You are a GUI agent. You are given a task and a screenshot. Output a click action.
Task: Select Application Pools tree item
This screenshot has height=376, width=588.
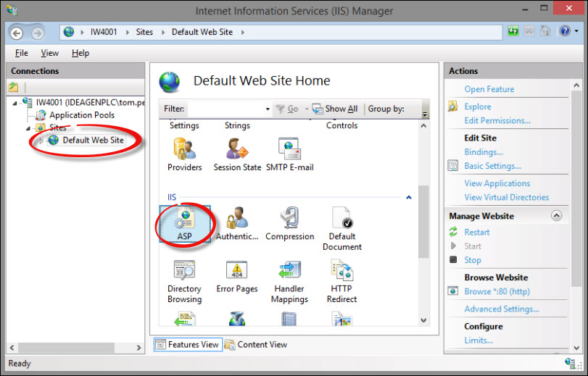tap(82, 115)
